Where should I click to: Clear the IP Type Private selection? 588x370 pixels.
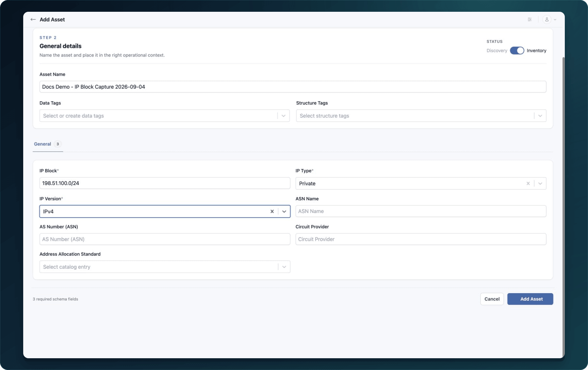(x=528, y=183)
